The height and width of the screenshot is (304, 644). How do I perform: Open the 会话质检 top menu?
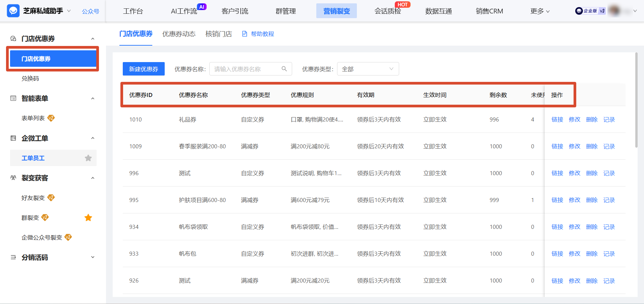388,11
